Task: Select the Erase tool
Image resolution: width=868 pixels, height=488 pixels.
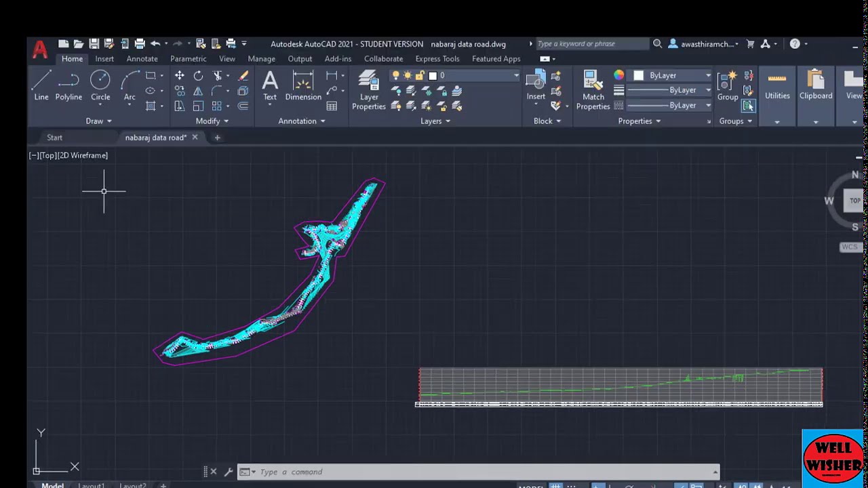Action: pyautogui.click(x=243, y=75)
